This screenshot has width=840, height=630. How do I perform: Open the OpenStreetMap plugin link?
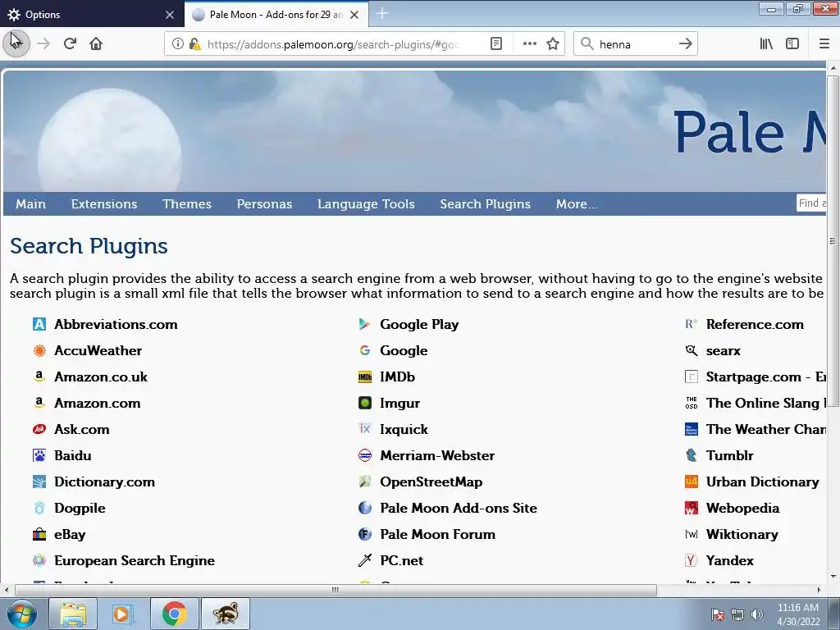point(431,482)
